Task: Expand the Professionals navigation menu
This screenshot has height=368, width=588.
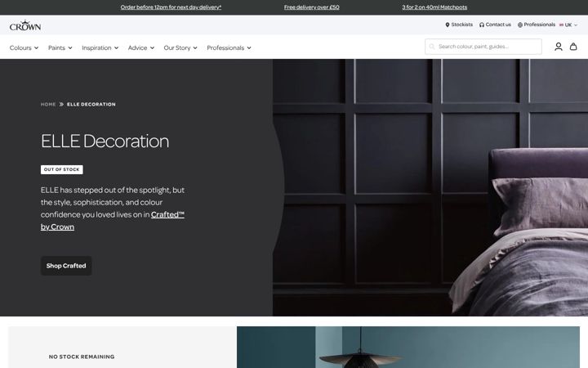Action: (229, 47)
